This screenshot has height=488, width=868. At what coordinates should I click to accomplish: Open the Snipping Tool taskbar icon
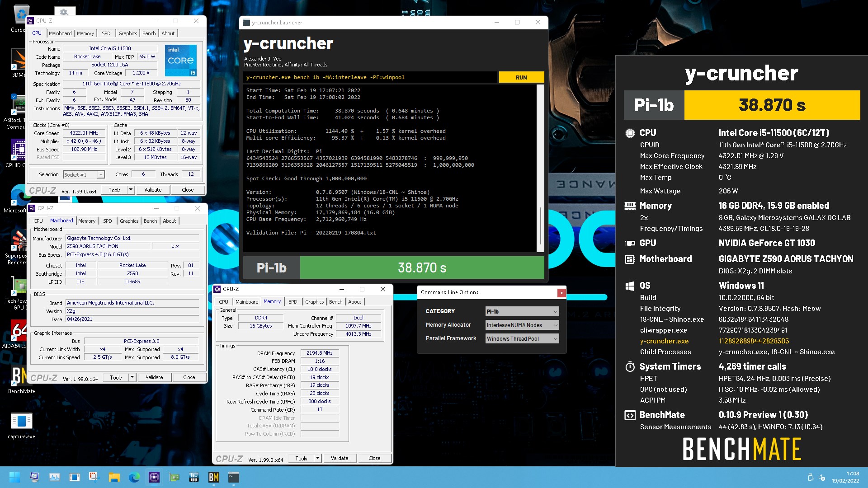[x=94, y=477]
